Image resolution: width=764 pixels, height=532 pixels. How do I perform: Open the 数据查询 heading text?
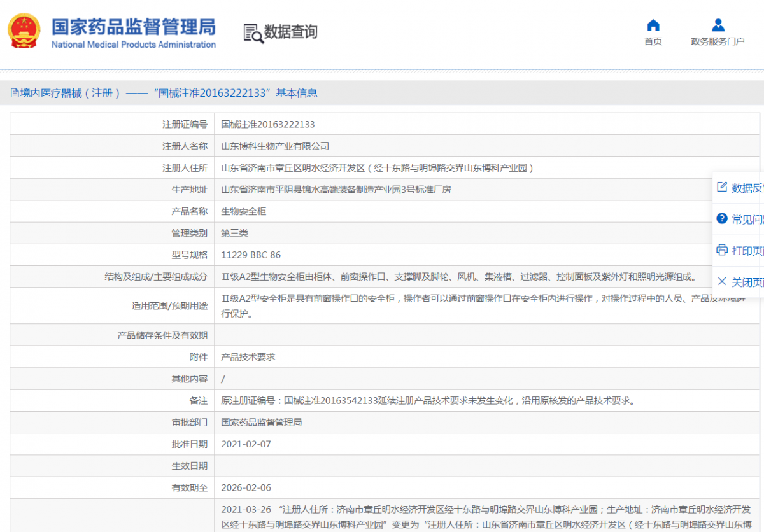point(290,32)
